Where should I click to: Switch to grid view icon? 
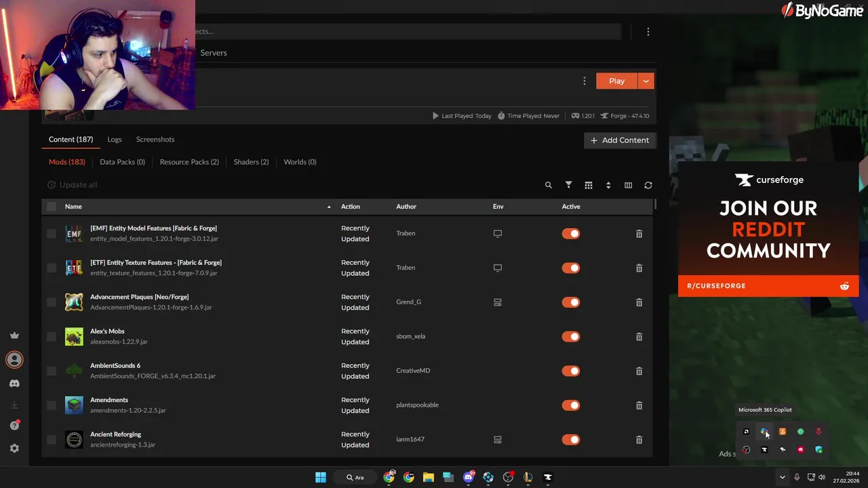(x=589, y=185)
